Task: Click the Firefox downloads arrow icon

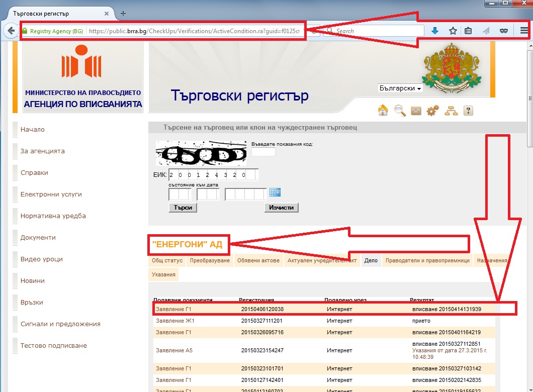Action: pyautogui.click(x=435, y=31)
